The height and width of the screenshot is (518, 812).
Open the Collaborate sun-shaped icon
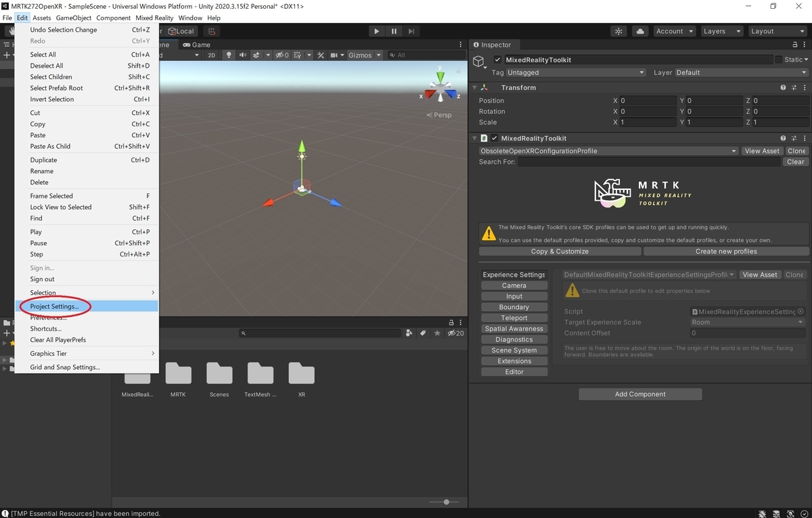point(618,31)
